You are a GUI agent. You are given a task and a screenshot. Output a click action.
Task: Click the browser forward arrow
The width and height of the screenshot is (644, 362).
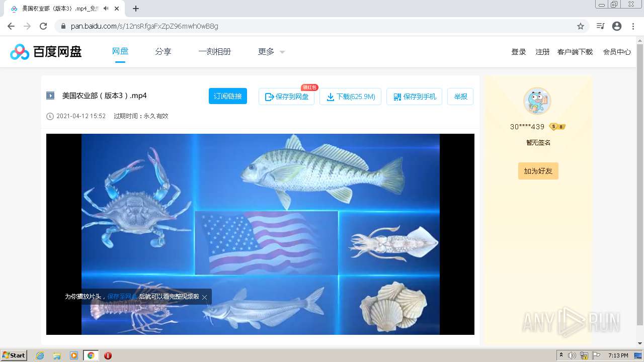click(27, 26)
